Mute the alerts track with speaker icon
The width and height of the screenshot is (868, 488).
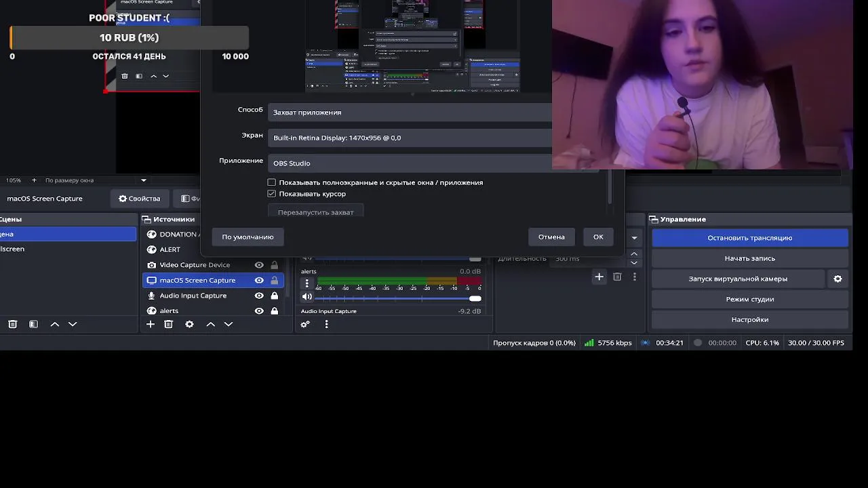[x=307, y=297]
